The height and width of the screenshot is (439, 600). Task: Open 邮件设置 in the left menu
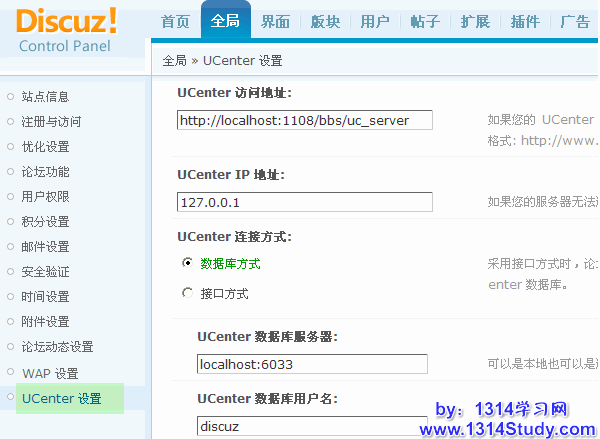tap(45, 247)
